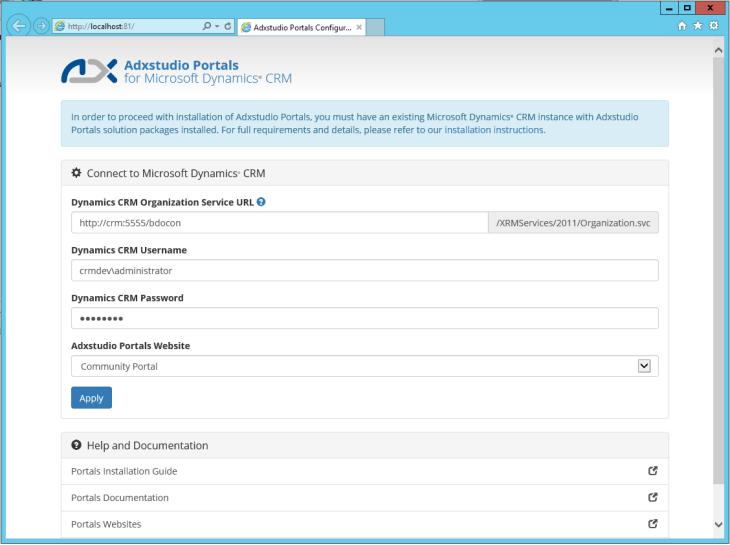Maximize the Internet Explorer window
Image resolution: width=730 pixels, height=545 pixels.
(687, 8)
